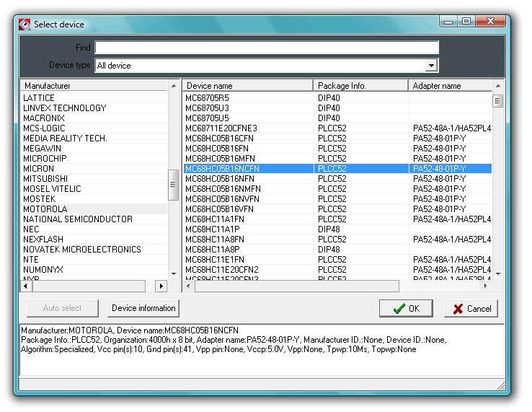Select manufacturer MICROCHIP
The image size is (532, 412).
tap(94, 158)
